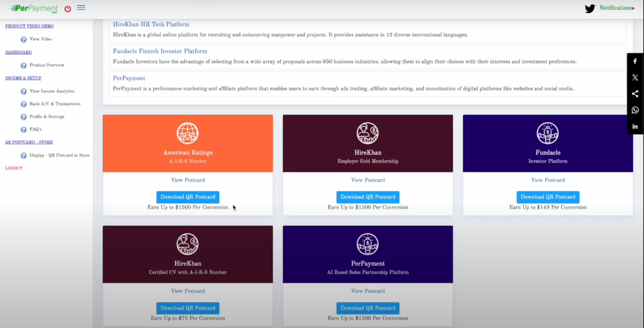The width and height of the screenshot is (644, 328).
Task: Share via the LinkedIn icon
Action: [635, 126]
